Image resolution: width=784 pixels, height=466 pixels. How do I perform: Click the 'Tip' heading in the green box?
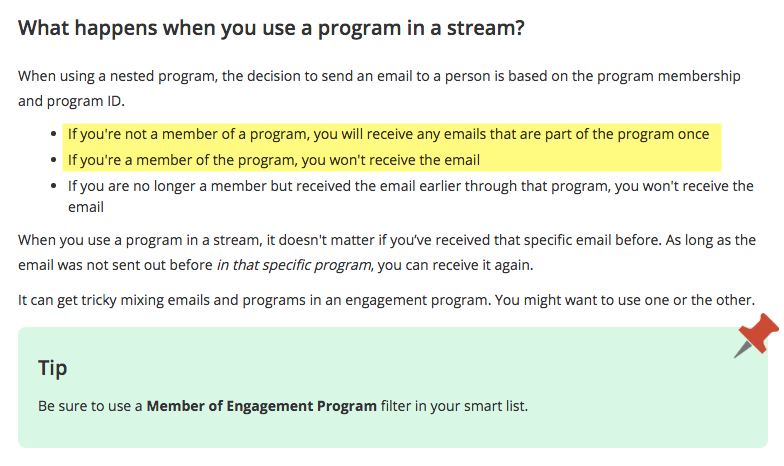(53, 367)
